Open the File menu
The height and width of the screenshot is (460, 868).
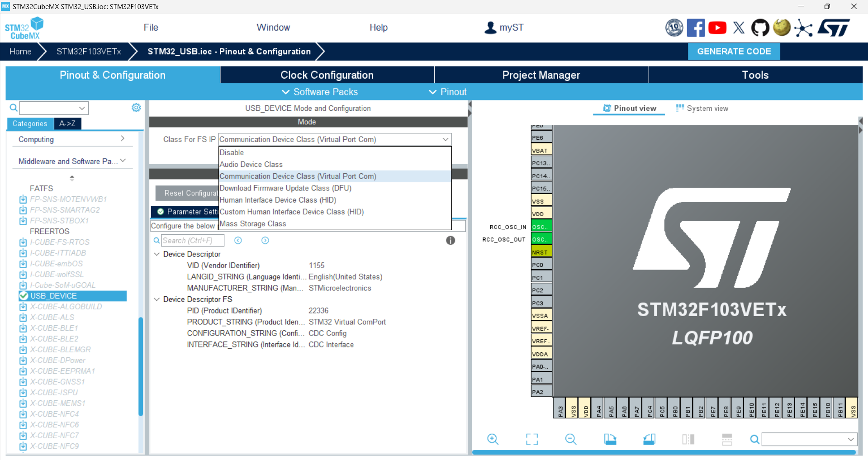[x=151, y=28]
